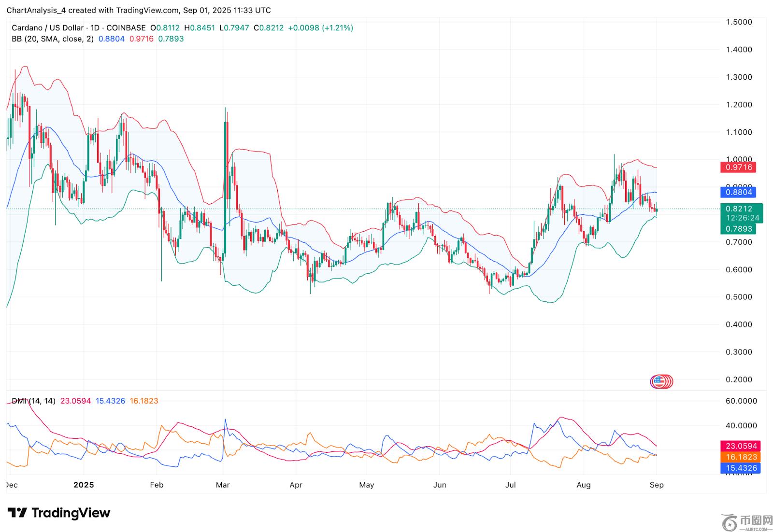The width and height of the screenshot is (773, 532).
Task: Click the 1.5000 level on price scale
Action: point(739,22)
